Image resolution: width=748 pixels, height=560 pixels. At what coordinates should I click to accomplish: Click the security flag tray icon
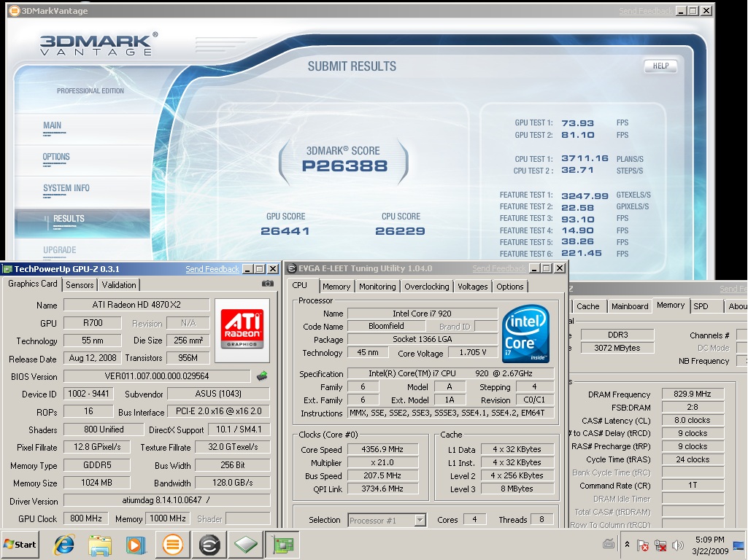[x=643, y=545]
